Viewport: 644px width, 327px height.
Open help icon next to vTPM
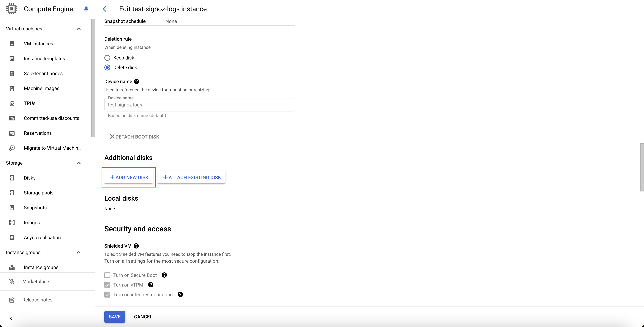coord(151,285)
